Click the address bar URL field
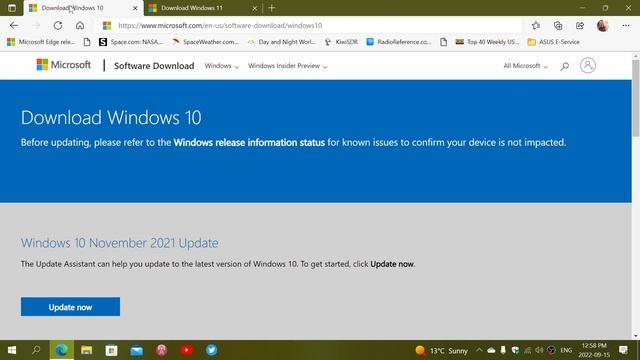 tap(310, 25)
